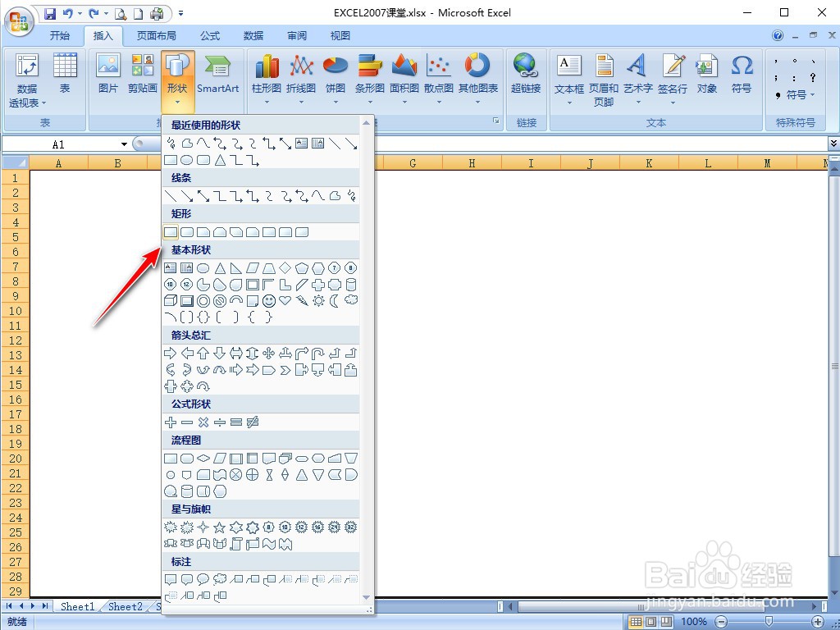Image resolution: width=840 pixels, height=630 pixels.
Task: Select the Flowchart Decision diamond shape
Action: pyautogui.click(x=203, y=459)
